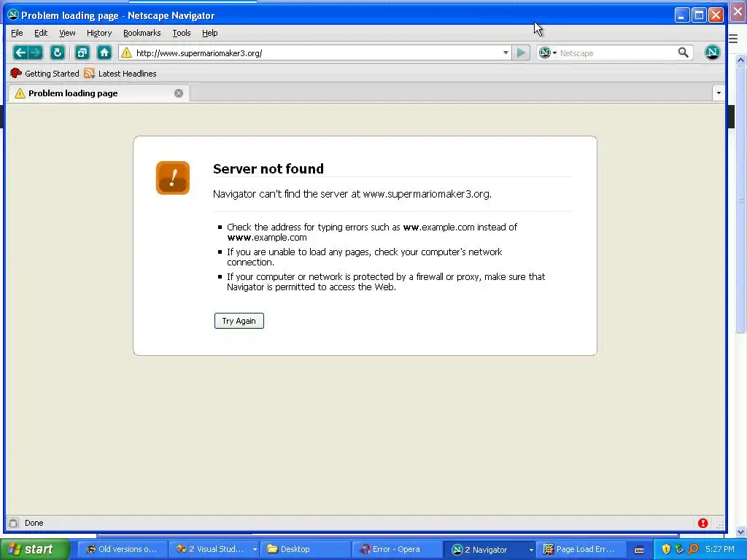Viewport: 747px width, 560px height.
Task: Open the Windows start menu
Action: [x=34, y=549]
